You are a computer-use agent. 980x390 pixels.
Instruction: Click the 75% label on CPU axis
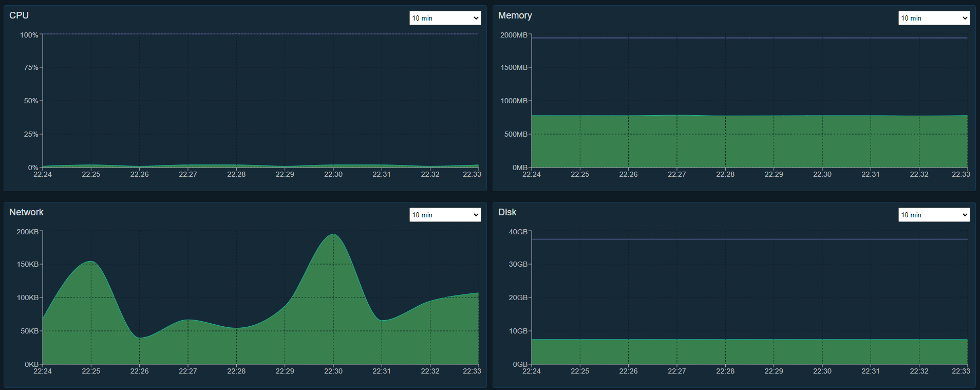31,67
